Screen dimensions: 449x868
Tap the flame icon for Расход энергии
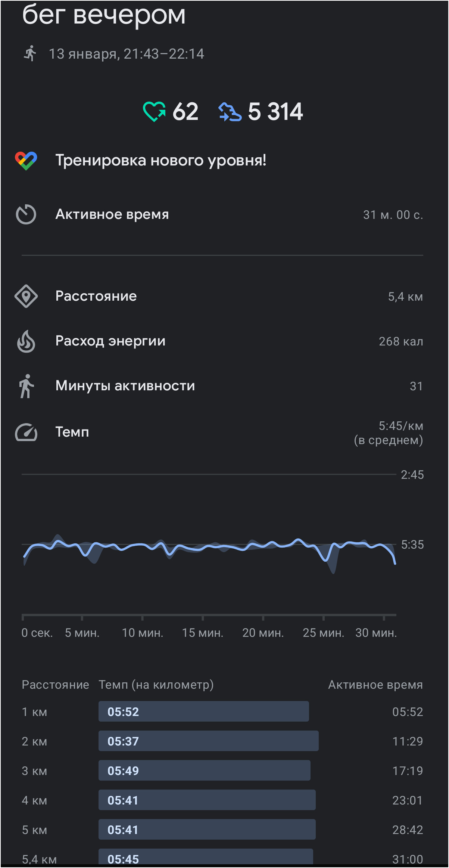coord(26,341)
